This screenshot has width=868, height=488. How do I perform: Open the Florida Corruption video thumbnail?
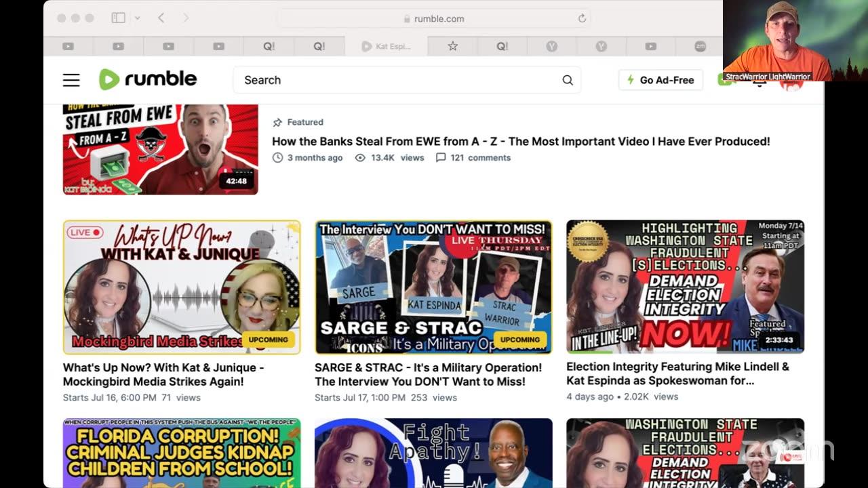pyautogui.click(x=182, y=453)
